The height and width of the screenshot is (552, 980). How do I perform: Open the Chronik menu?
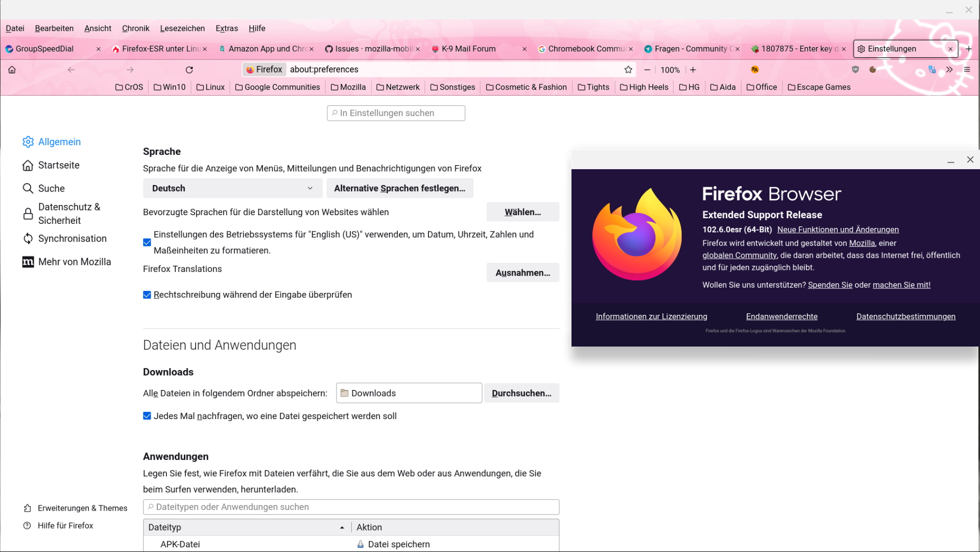(x=135, y=28)
